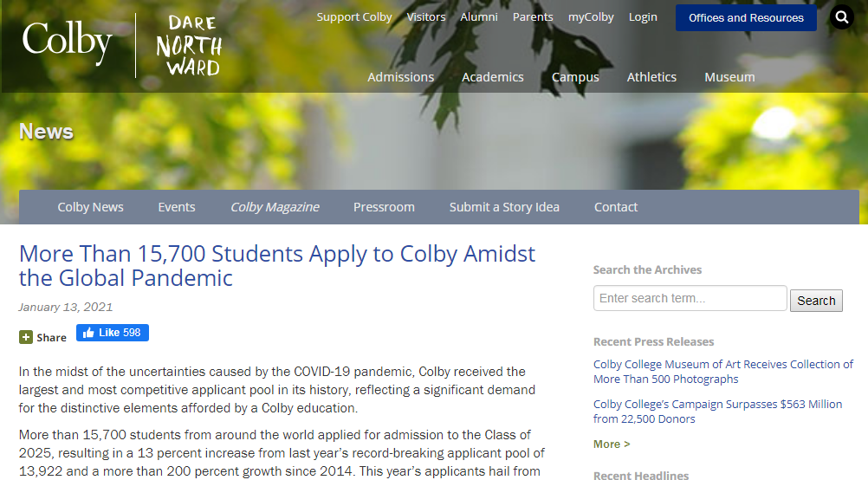Go to the Athletics section
868x480 pixels.
pos(651,77)
